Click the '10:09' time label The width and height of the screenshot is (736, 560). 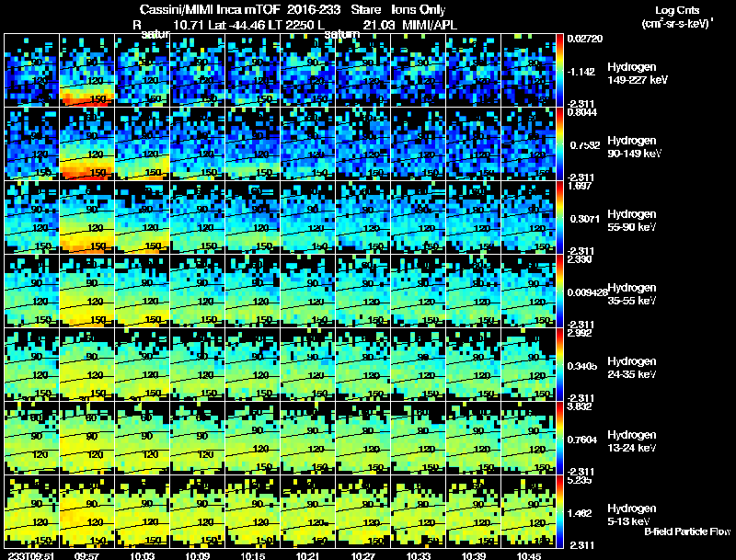197,555
